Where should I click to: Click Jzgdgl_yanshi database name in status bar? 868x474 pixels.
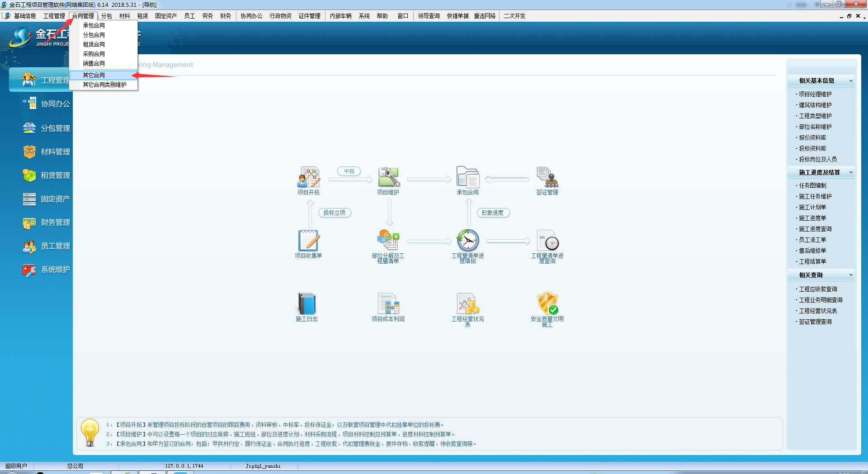tap(263, 466)
